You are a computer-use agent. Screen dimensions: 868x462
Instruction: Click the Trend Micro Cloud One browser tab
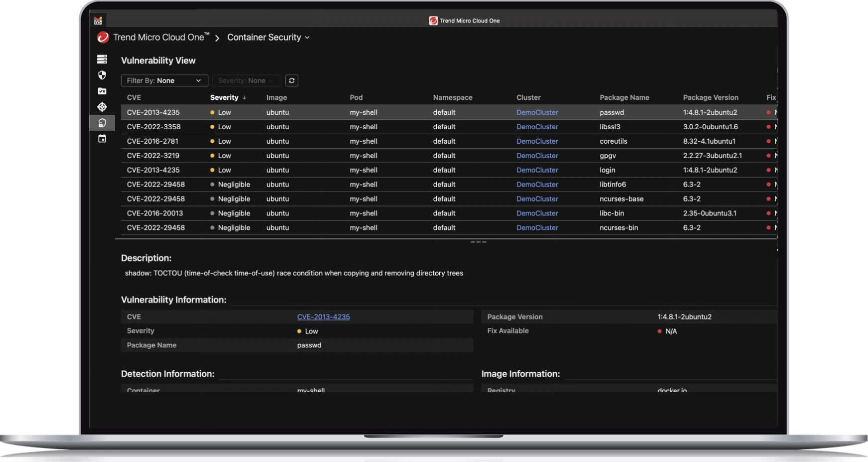[465, 20]
